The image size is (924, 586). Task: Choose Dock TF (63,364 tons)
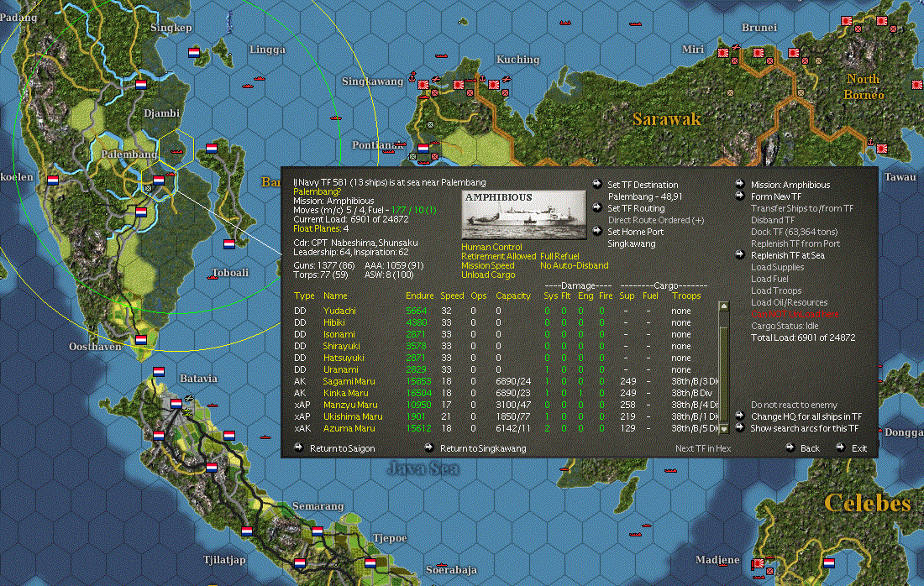[795, 232]
